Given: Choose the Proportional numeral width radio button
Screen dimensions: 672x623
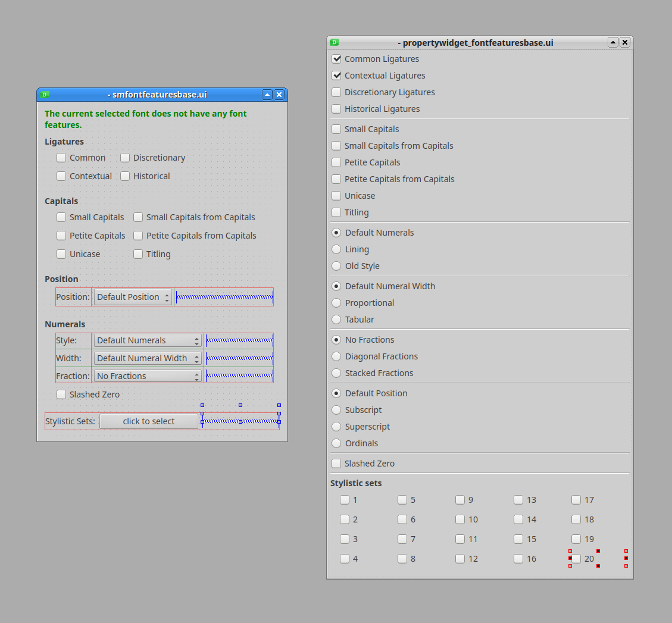Looking at the screenshot, I should (337, 303).
